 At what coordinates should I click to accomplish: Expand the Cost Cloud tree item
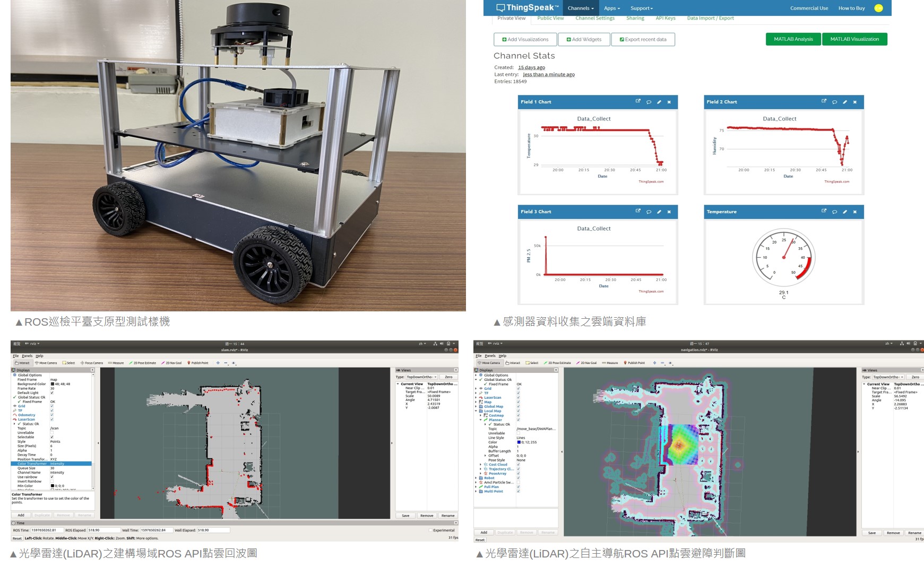[x=480, y=465]
